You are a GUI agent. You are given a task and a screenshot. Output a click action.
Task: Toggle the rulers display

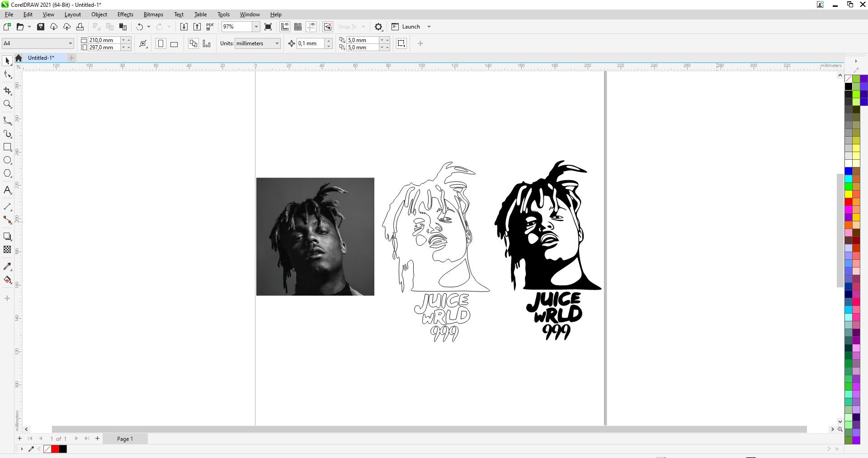pyautogui.click(x=285, y=27)
